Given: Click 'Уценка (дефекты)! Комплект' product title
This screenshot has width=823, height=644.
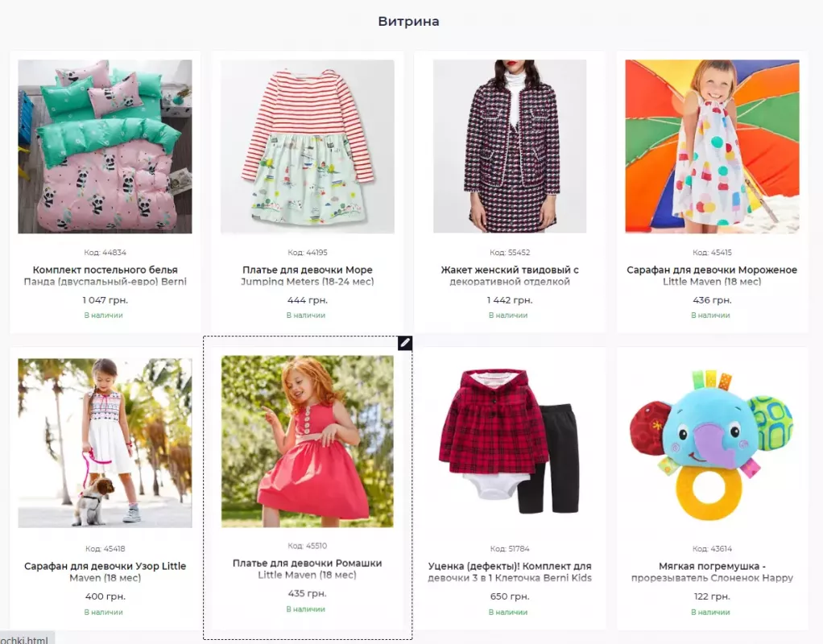Looking at the screenshot, I should (x=510, y=572).
